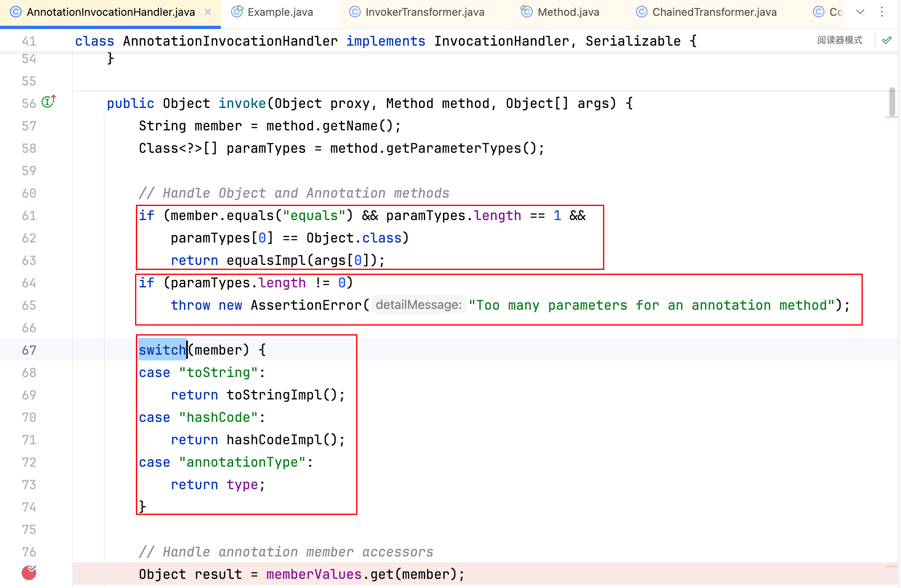Click the implements-method gutter icon on line 56

[49, 102]
